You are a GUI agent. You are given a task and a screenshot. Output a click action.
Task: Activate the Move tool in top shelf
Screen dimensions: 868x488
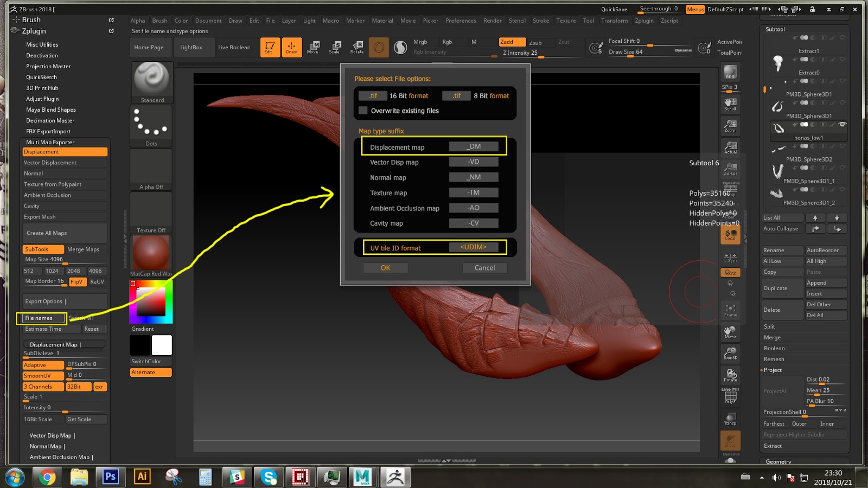pos(313,47)
